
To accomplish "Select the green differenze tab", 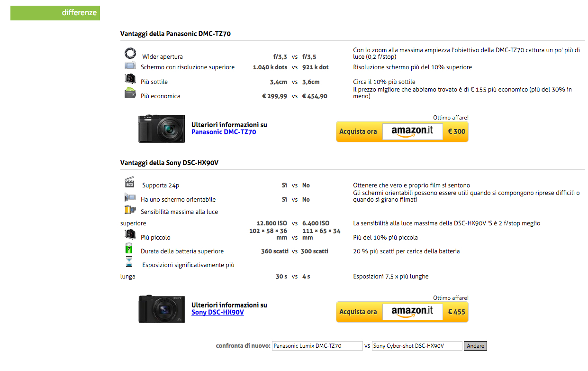I will coord(55,13).
